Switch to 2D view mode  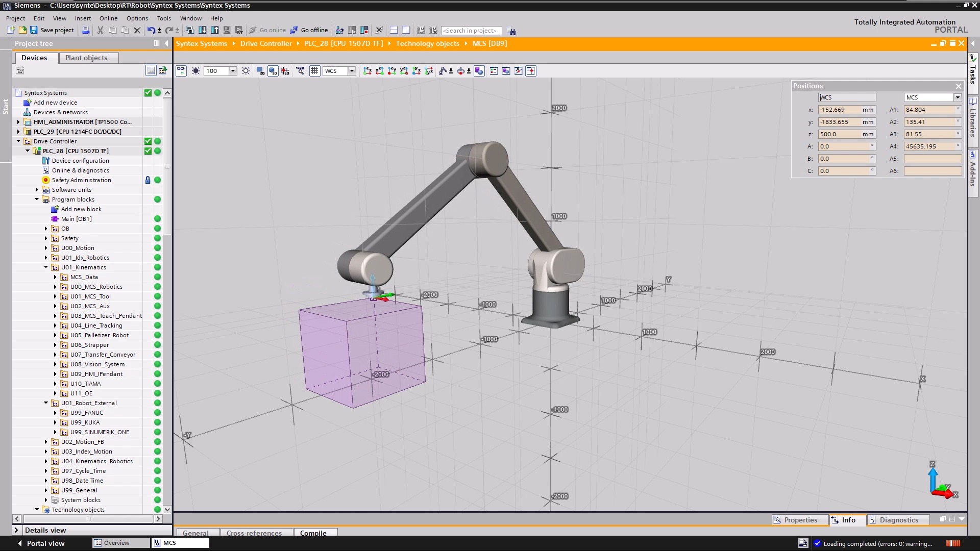[x=261, y=71]
